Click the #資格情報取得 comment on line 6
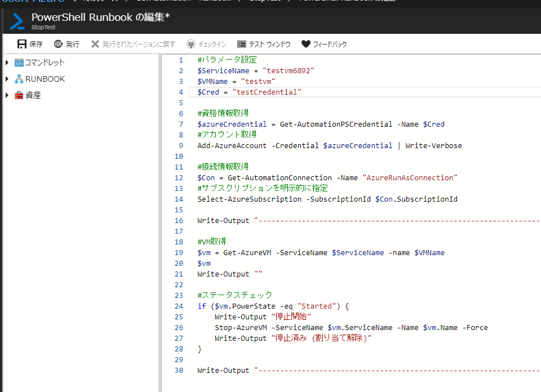The height and width of the screenshot is (392, 541). pyautogui.click(x=223, y=113)
